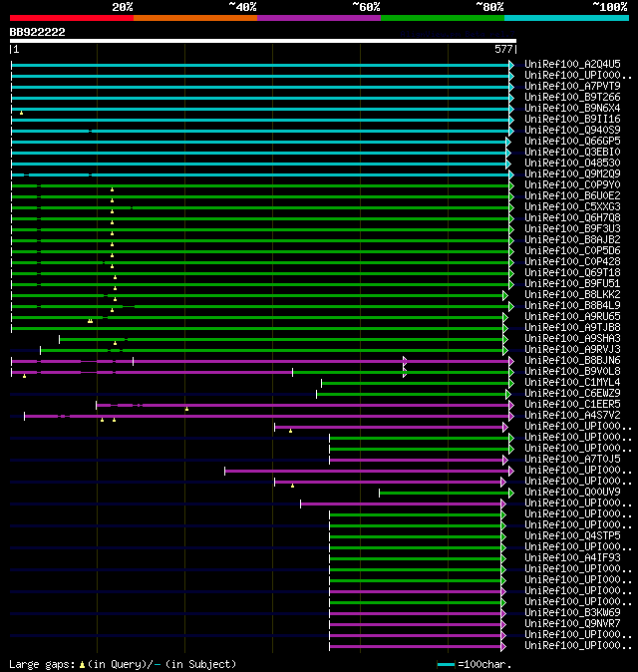Click the UniRef100_A4IF93 label
The height and width of the screenshot is (672, 638).
click(572, 558)
